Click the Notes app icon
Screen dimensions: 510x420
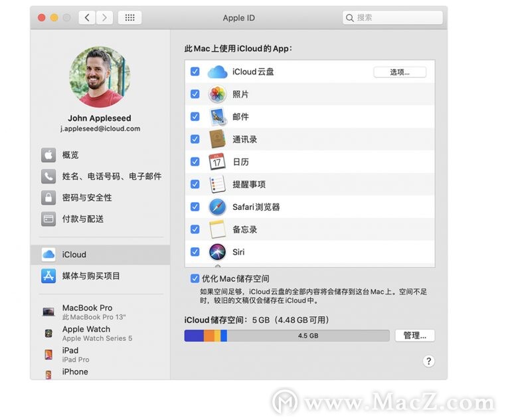coord(217,229)
